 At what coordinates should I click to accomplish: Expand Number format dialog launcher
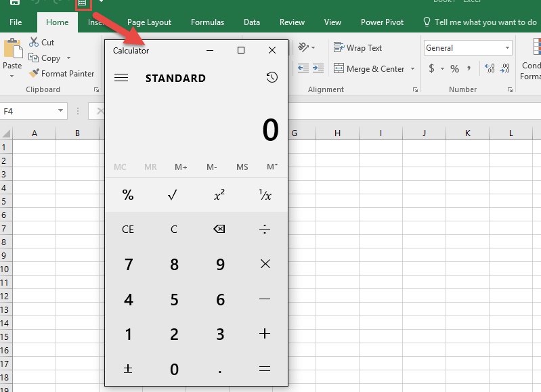tap(510, 90)
